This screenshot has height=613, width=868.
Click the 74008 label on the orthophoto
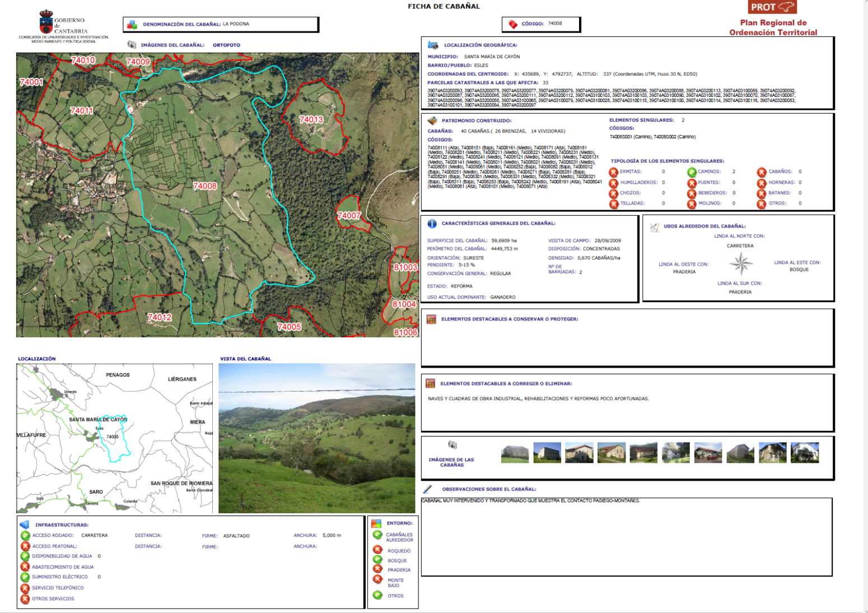(x=204, y=186)
